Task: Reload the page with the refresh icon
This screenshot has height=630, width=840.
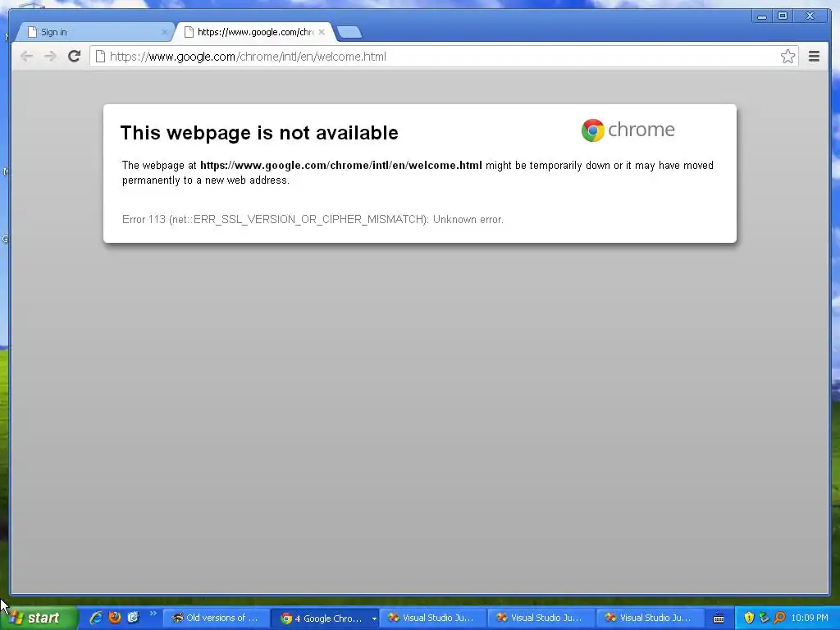Action: coord(75,57)
